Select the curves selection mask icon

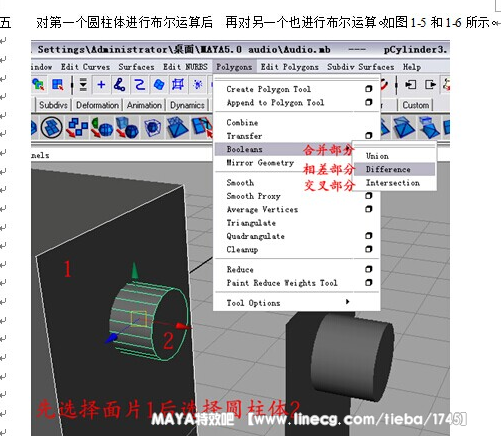[139, 85]
